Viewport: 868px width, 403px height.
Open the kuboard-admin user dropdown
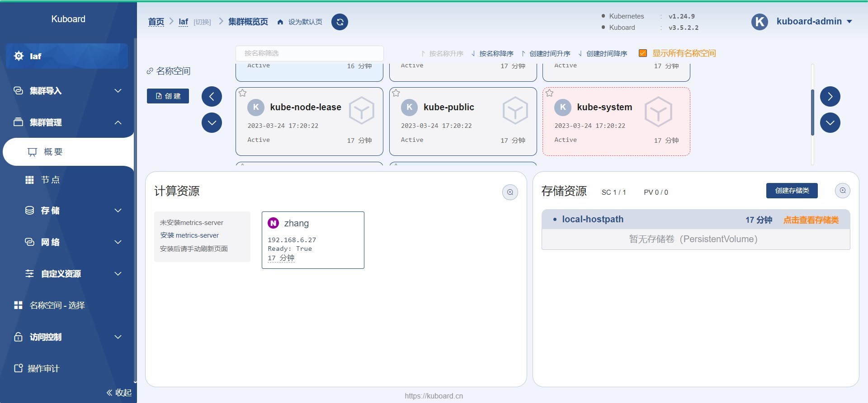pyautogui.click(x=814, y=21)
